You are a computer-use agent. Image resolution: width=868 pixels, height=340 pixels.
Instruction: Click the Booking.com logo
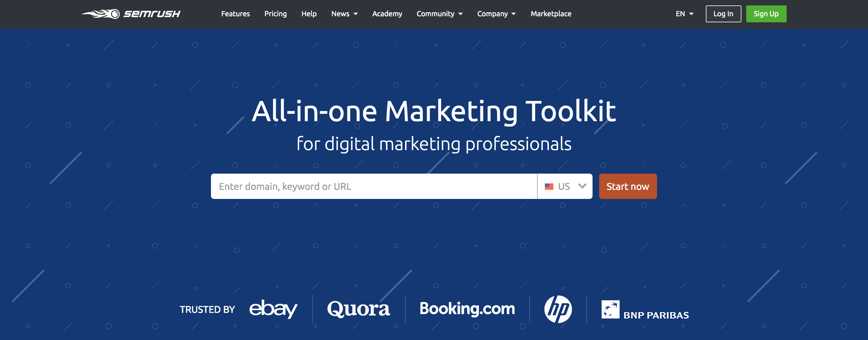(x=467, y=308)
